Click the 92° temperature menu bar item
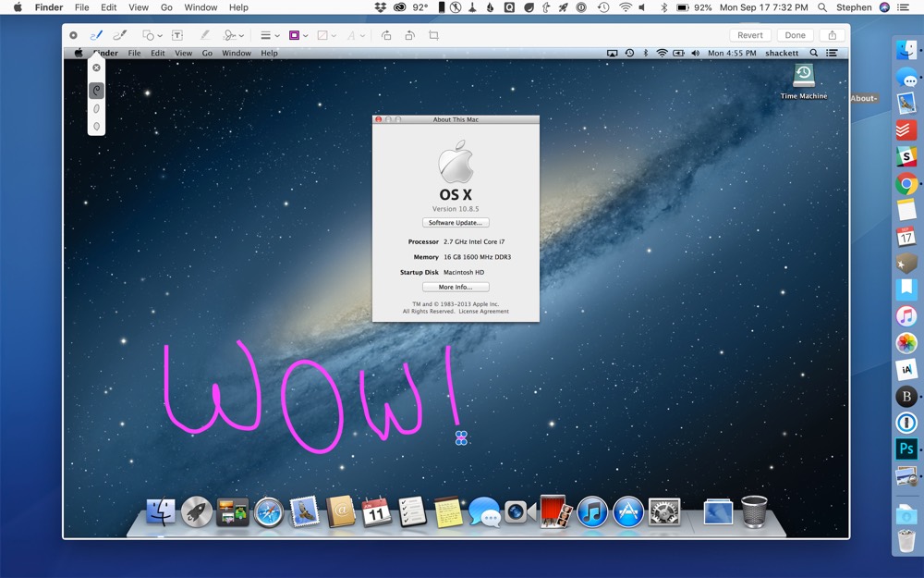 coord(420,7)
